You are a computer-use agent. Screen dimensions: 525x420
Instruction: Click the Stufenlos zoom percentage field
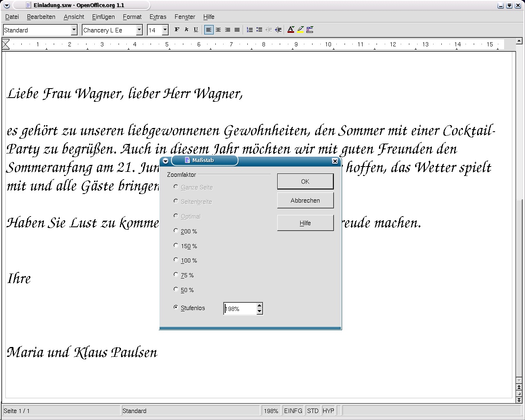pyautogui.click(x=240, y=309)
